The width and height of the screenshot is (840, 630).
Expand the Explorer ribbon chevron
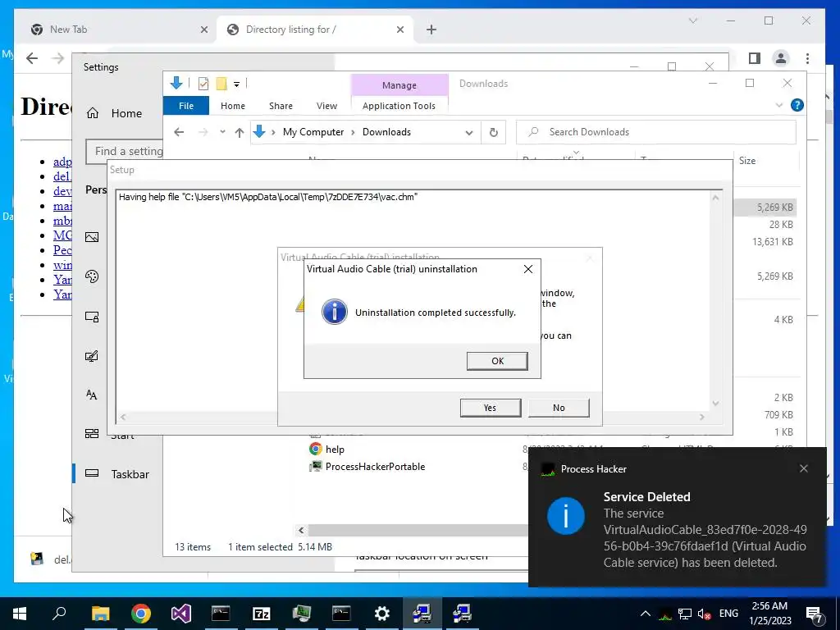pos(779,105)
